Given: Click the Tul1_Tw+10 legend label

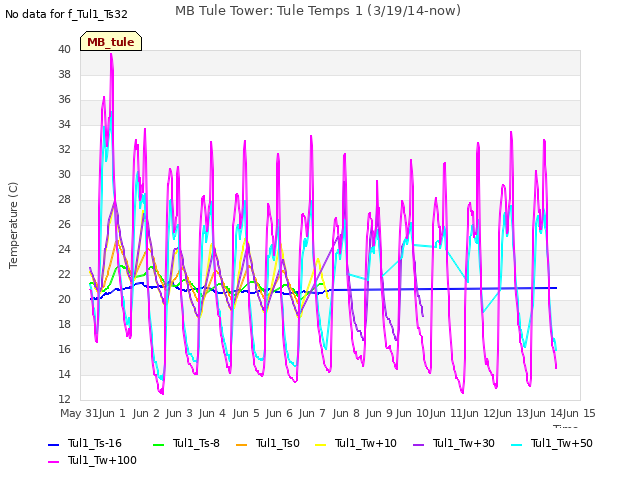Looking at the screenshot, I should click(x=366, y=443).
